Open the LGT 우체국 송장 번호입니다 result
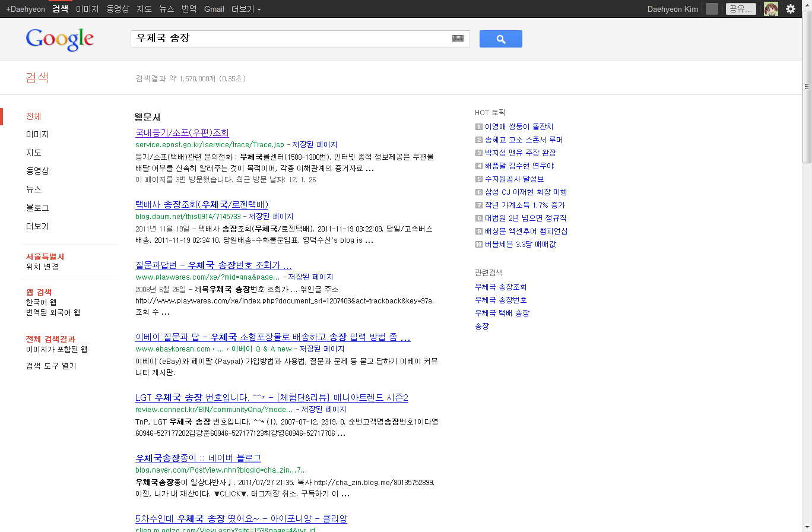The width and height of the screenshot is (812, 532). [x=272, y=397]
